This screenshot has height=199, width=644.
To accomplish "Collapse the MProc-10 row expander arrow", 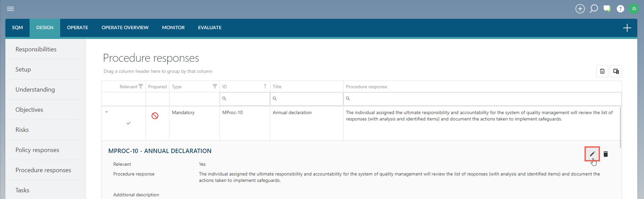I will point(107,112).
